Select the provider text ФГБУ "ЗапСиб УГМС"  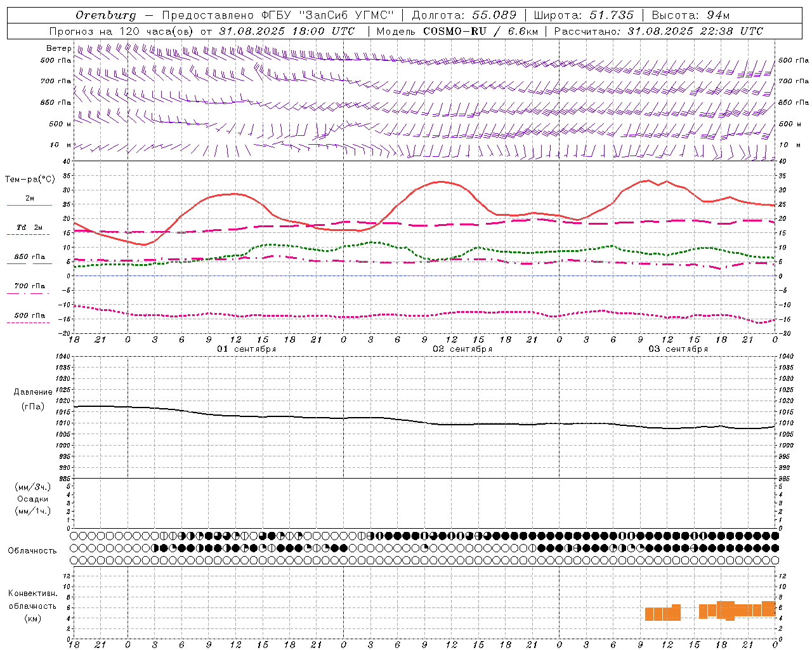pos(328,15)
